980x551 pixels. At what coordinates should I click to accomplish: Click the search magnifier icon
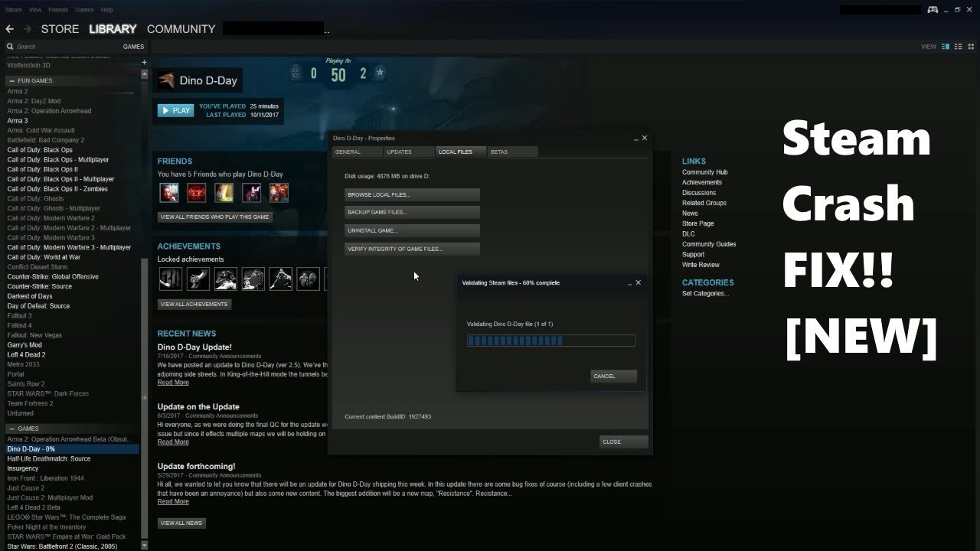coord(10,47)
